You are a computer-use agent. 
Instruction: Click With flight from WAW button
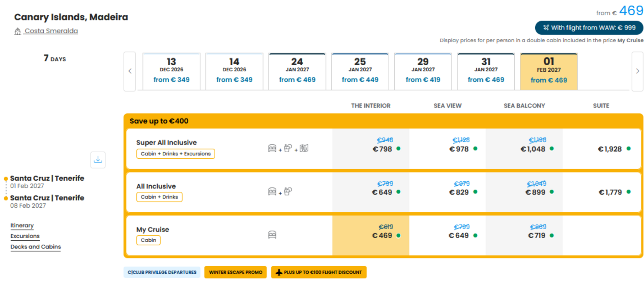[589, 28]
